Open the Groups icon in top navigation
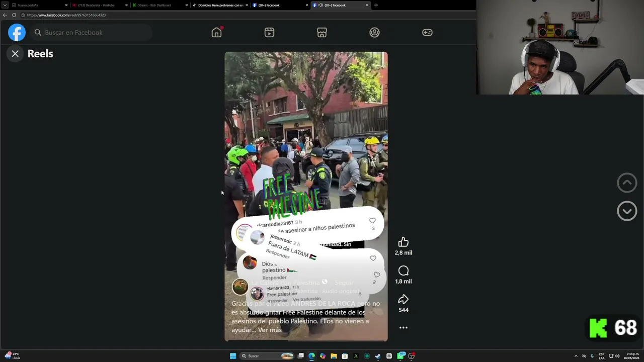The width and height of the screenshot is (644, 362). (x=374, y=33)
